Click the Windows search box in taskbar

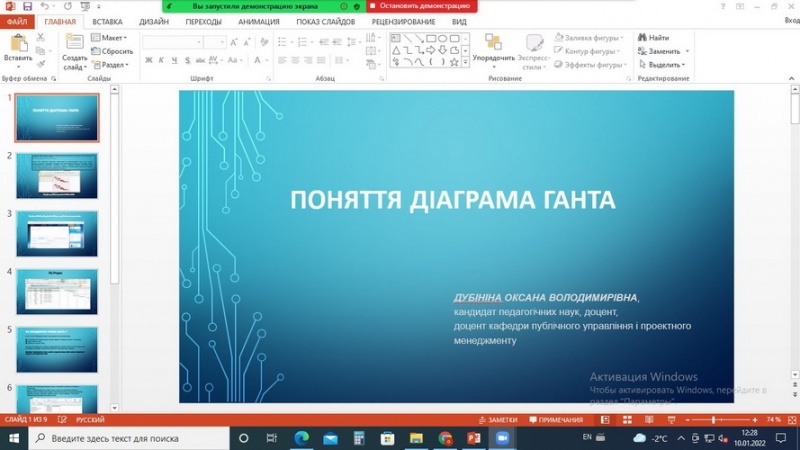(129, 438)
